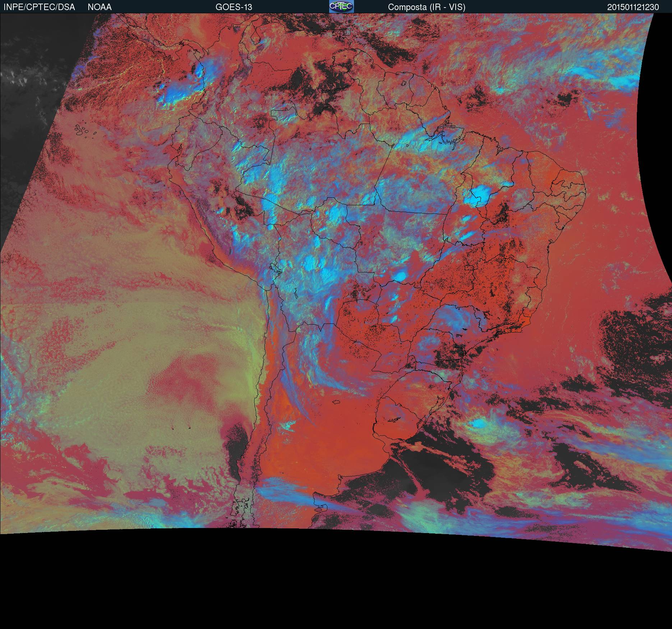Click the GOES-13 satellite label

tap(234, 7)
